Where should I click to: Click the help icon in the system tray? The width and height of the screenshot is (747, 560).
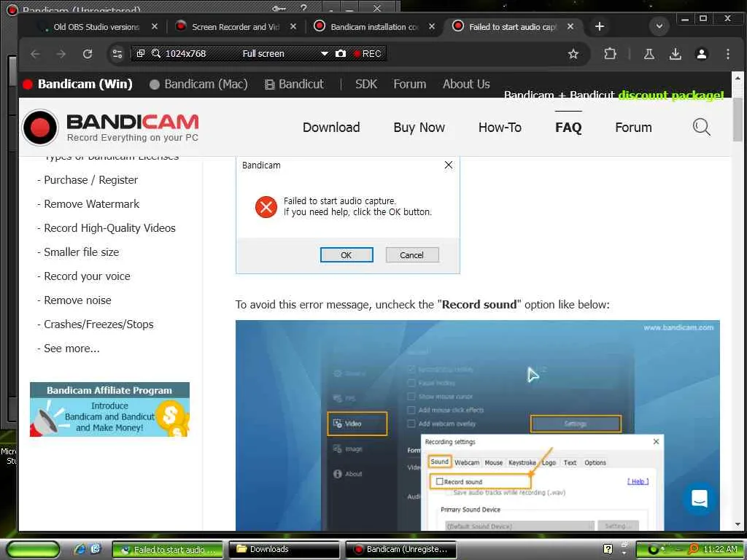tap(608, 549)
